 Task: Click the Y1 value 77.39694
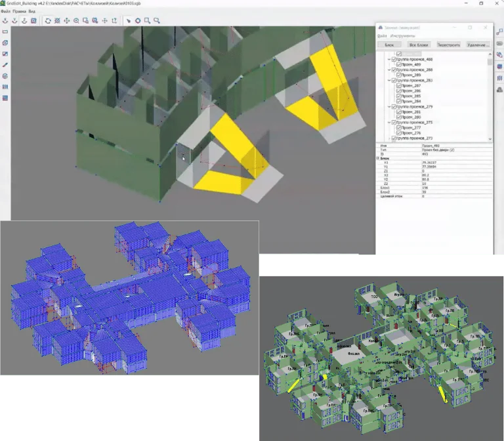(x=457, y=167)
